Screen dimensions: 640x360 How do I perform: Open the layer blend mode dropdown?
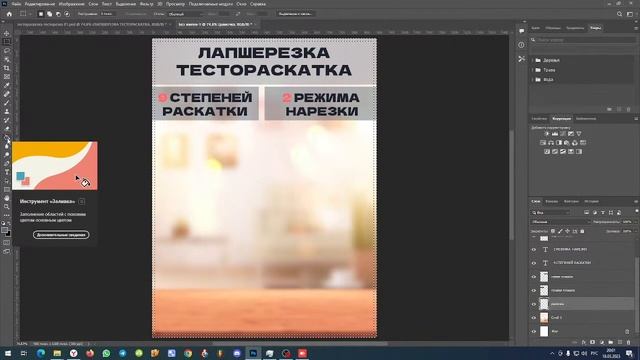(561, 222)
